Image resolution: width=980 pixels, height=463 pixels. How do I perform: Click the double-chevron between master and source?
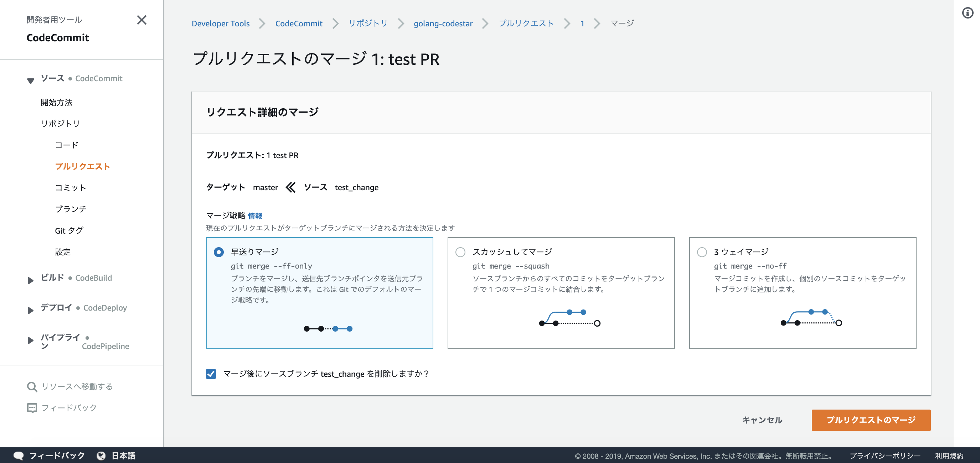291,187
